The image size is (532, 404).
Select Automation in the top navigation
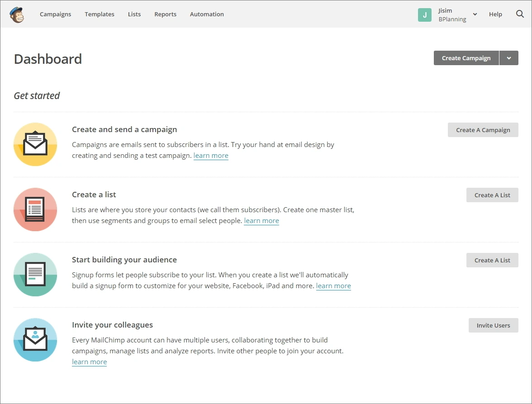coord(207,14)
